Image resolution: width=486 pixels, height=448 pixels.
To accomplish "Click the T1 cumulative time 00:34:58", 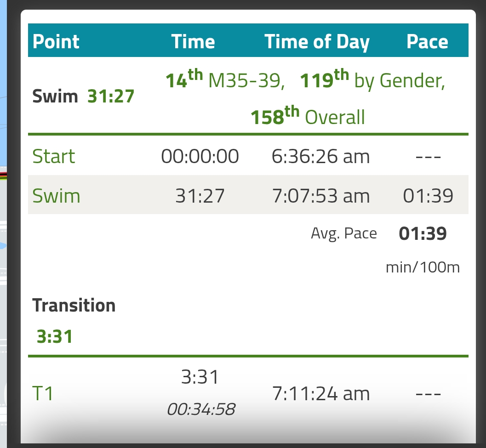I will click(x=201, y=409).
